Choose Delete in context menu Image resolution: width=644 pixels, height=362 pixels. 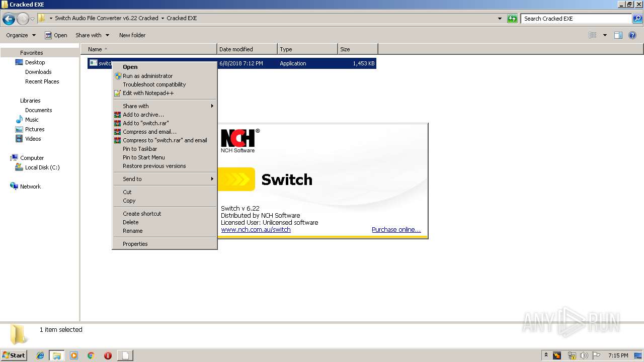165,222
